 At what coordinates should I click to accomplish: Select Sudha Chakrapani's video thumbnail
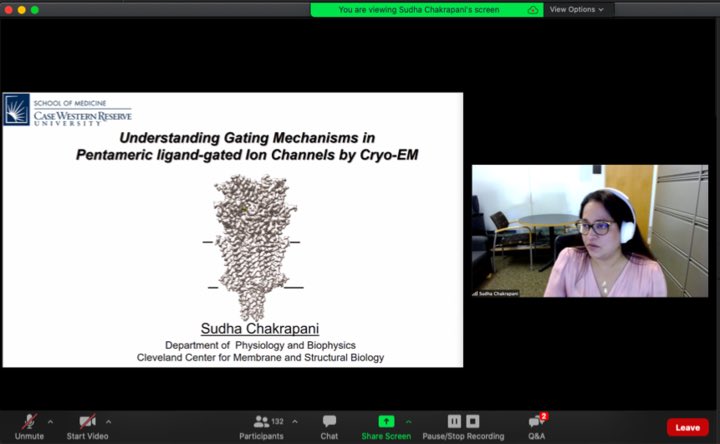pos(590,231)
